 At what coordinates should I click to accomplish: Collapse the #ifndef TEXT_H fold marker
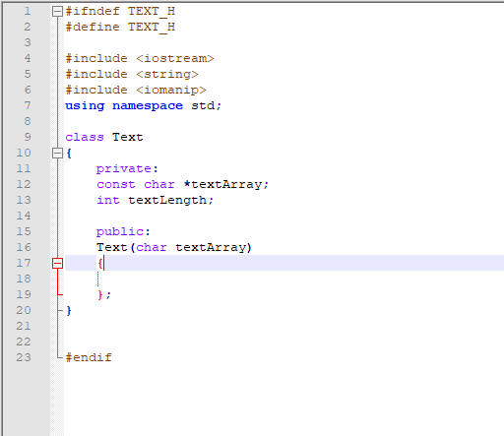pyautogui.click(x=57, y=12)
